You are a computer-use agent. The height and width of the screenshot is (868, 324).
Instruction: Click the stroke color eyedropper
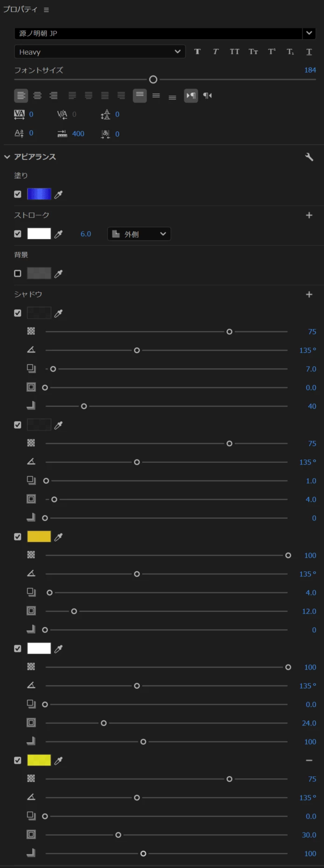click(x=58, y=234)
